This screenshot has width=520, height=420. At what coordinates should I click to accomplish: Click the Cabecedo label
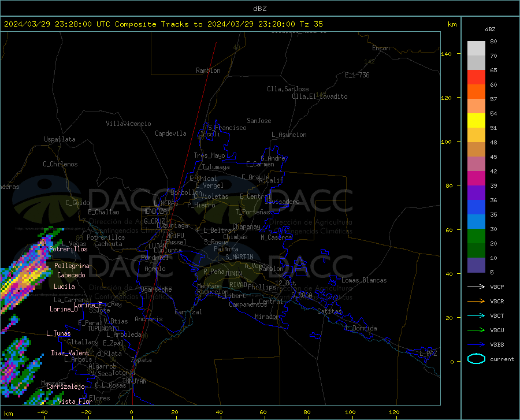click(71, 275)
